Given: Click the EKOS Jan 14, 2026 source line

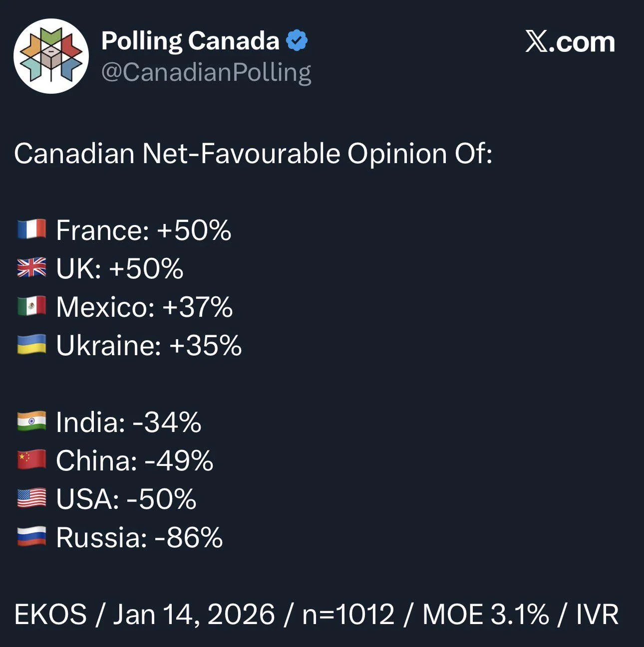Looking at the screenshot, I should pos(316,614).
